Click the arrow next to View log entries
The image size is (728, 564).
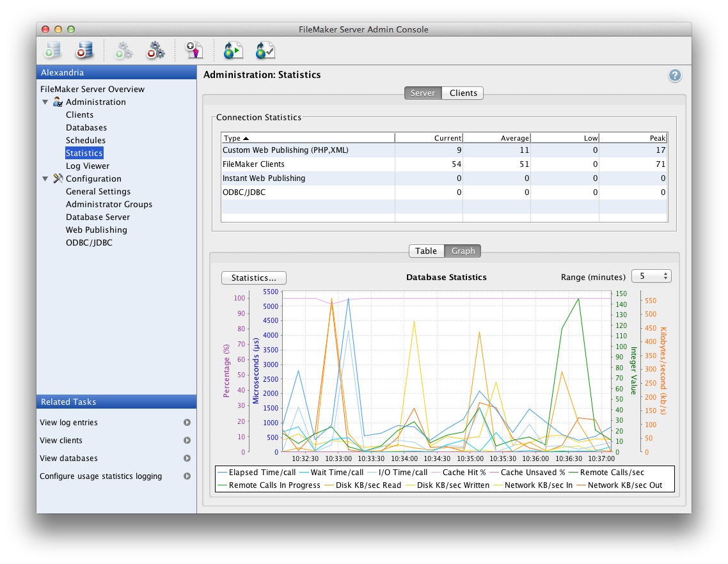187,423
